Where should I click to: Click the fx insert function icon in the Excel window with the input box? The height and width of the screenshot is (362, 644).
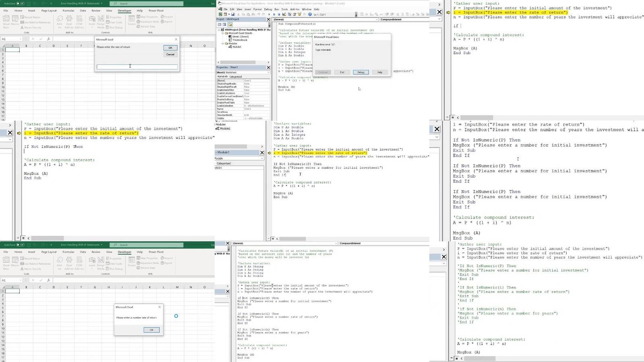coord(48,39)
